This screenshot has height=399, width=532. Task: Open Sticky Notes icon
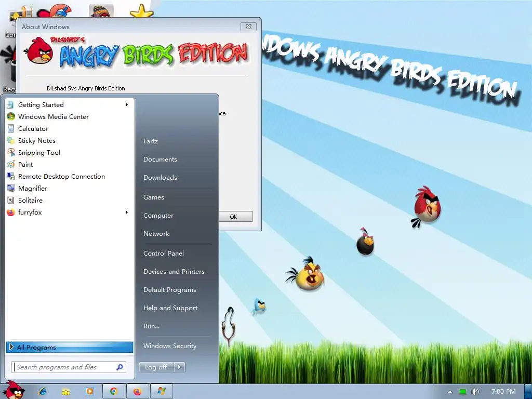tap(10, 140)
